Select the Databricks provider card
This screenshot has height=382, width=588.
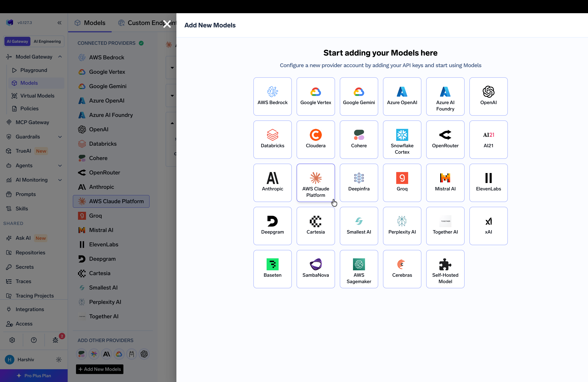pyautogui.click(x=273, y=140)
